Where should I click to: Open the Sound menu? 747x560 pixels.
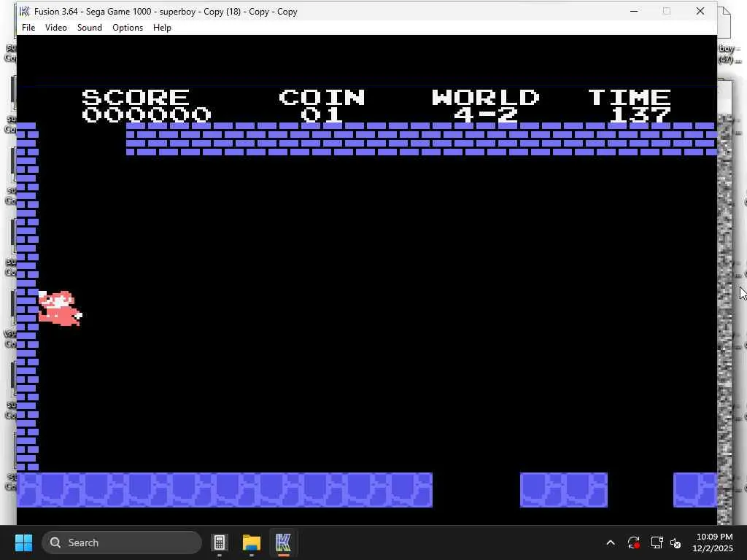click(x=90, y=28)
